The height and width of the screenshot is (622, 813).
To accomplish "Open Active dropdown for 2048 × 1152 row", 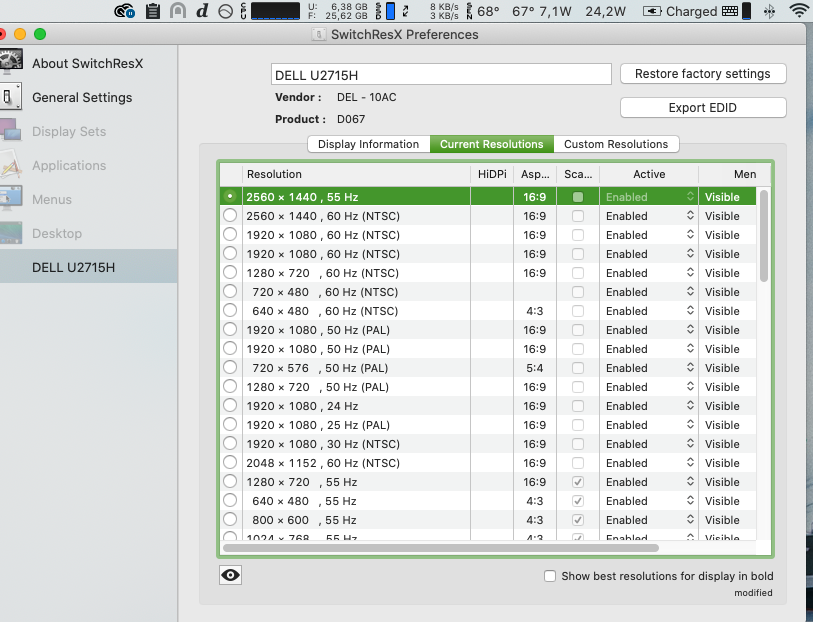I will coord(649,463).
